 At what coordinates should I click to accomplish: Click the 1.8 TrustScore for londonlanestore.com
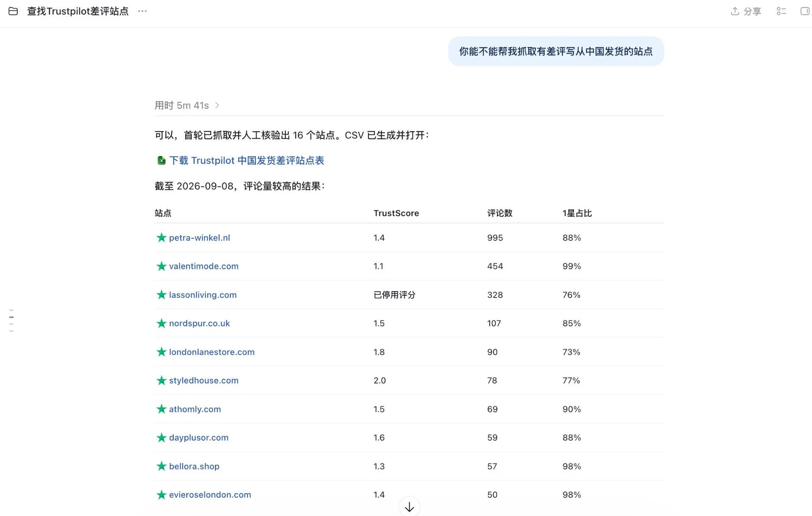pos(379,352)
